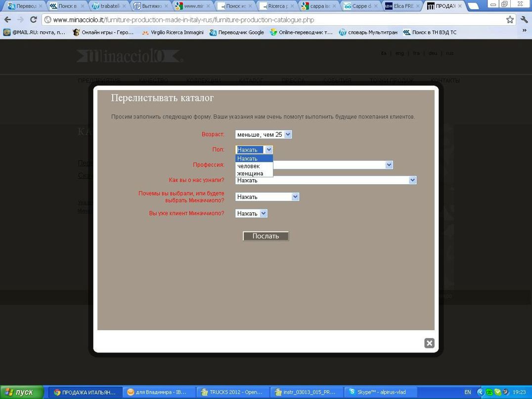Image resolution: width=532 pixels, height=399 pixels.
Task: Expand the "Вы уже клиент Миначчиоло?" dropdown
Action: [x=251, y=213]
